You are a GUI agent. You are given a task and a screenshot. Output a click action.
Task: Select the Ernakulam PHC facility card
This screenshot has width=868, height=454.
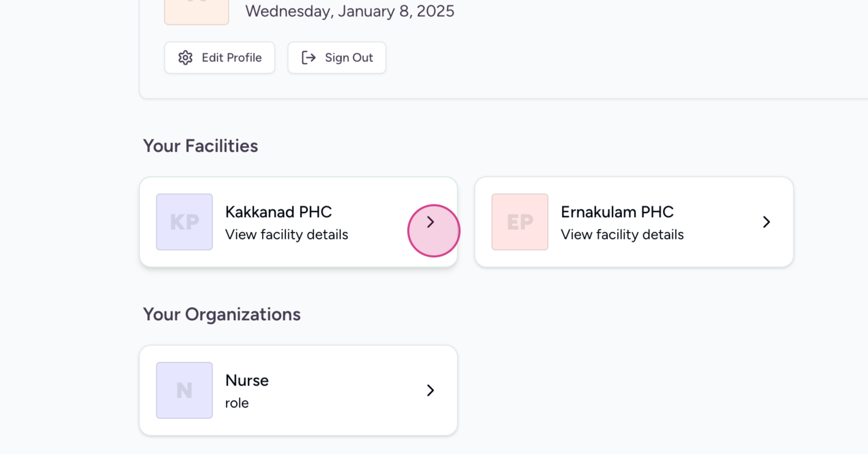[633, 222]
